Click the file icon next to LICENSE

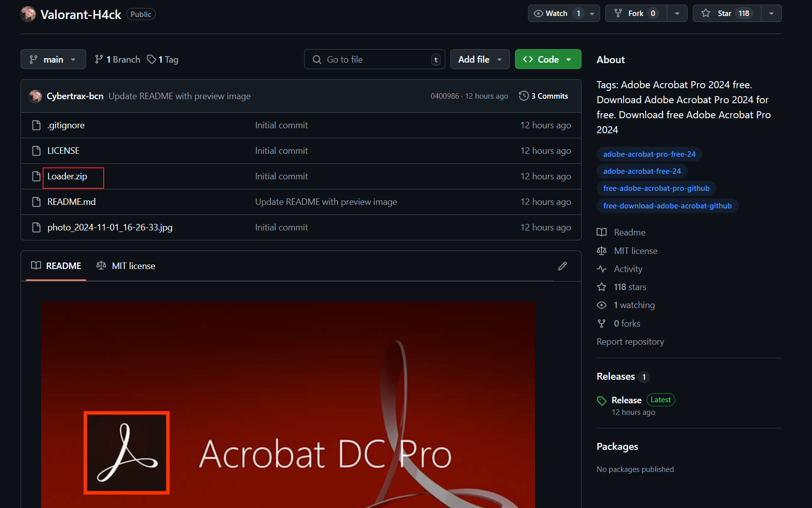point(36,151)
